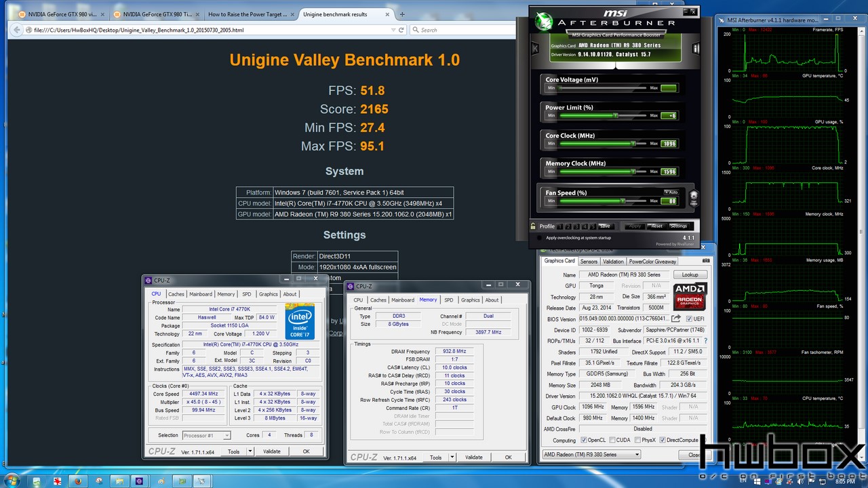Click the MSI Afterburner dragon logo
Viewport: 868px width, 488px height.
544,22
